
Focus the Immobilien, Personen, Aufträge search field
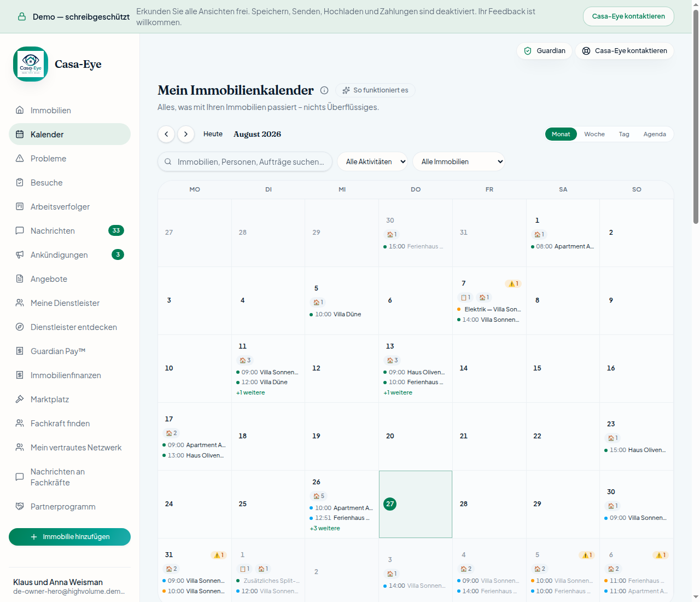245,161
